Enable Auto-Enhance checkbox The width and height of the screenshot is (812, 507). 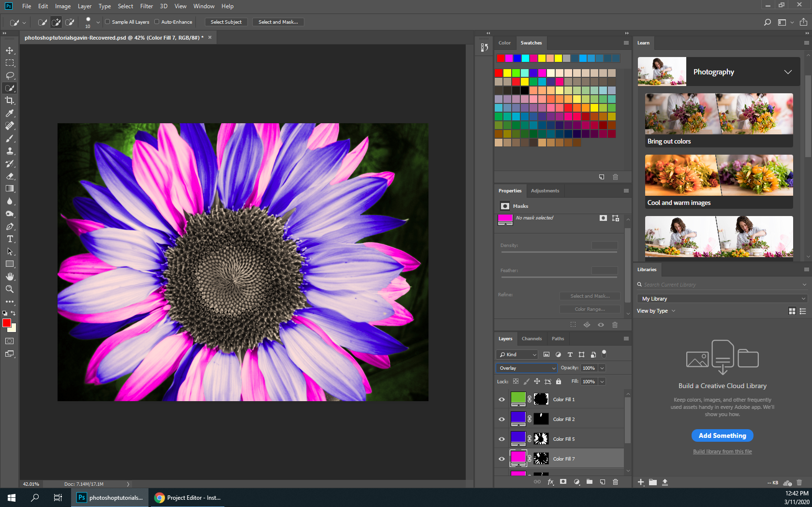point(157,22)
